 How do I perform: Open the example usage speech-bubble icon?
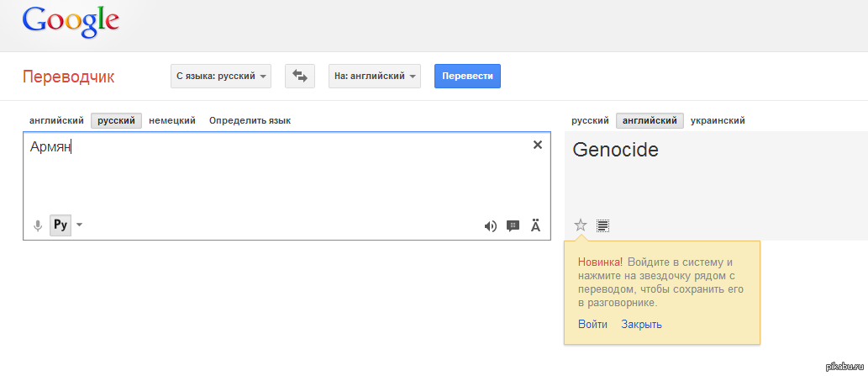pos(513,225)
